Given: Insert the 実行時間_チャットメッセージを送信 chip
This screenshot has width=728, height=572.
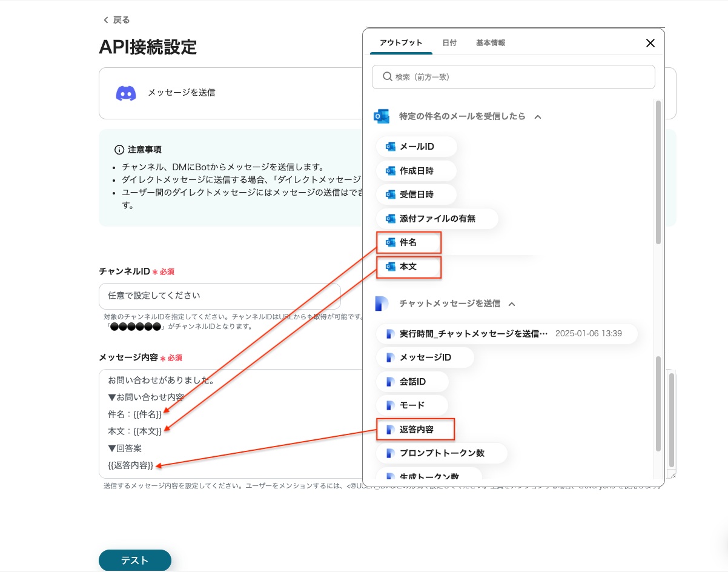Looking at the screenshot, I should (507, 334).
